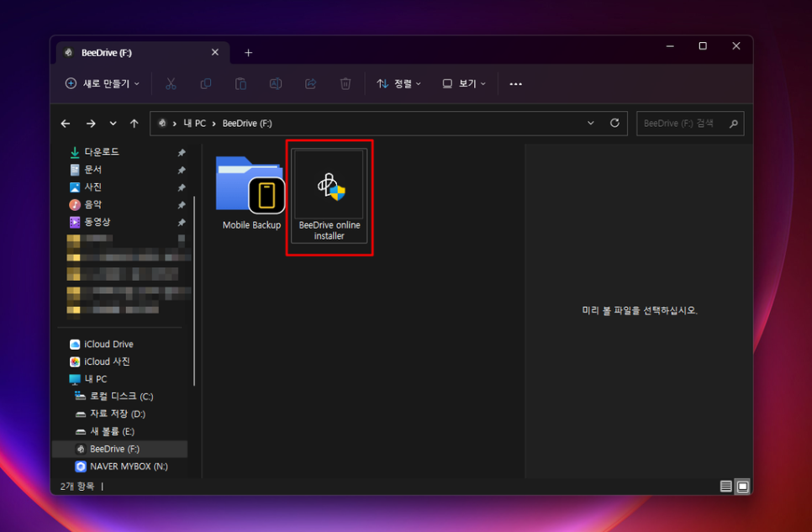Click BeeDrive (F:) in the breadcrumb
812x532 pixels.
click(x=247, y=124)
